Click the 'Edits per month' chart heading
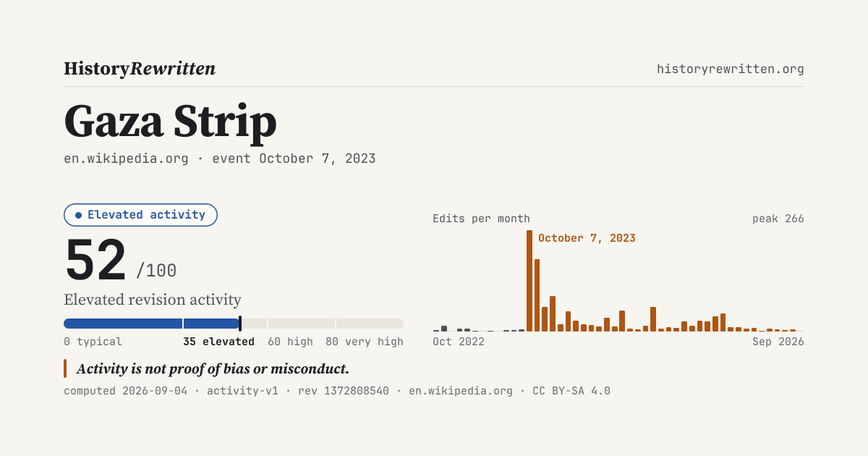The image size is (868, 456). (x=481, y=219)
